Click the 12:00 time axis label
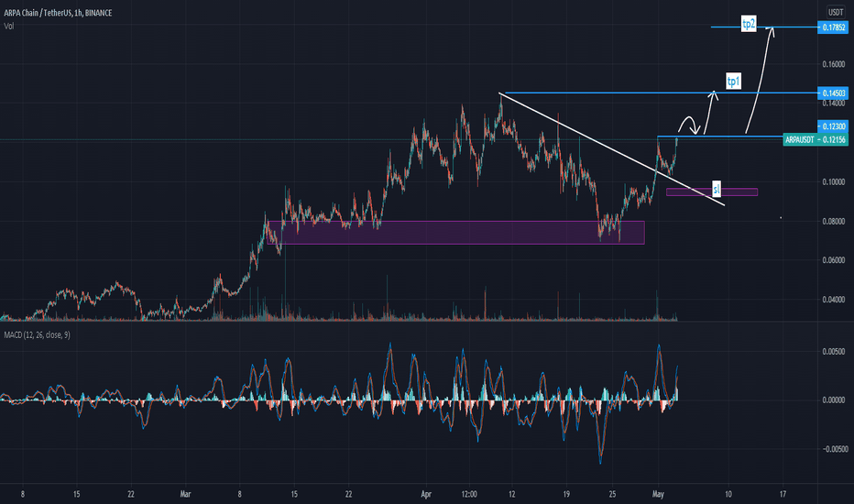 pyautogui.click(x=469, y=494)
